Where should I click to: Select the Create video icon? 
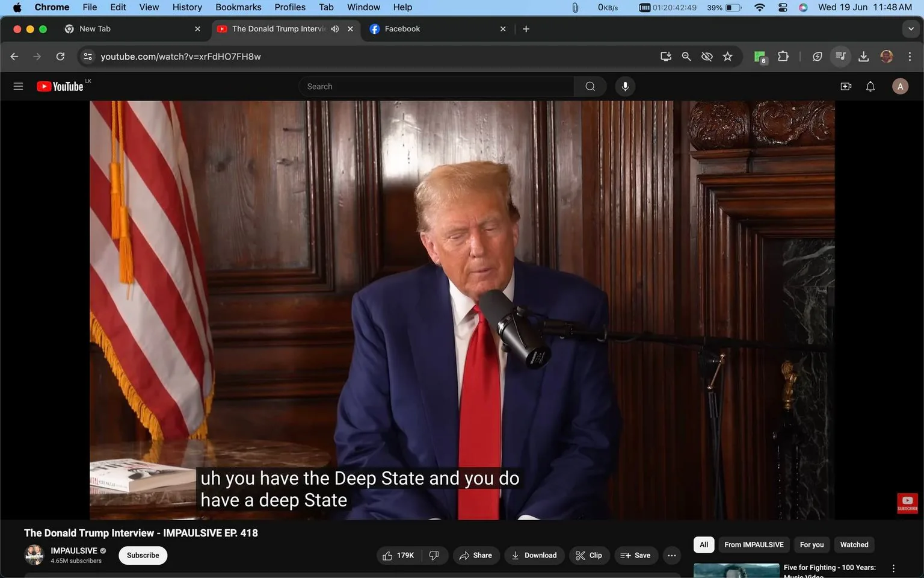[846, 86]
